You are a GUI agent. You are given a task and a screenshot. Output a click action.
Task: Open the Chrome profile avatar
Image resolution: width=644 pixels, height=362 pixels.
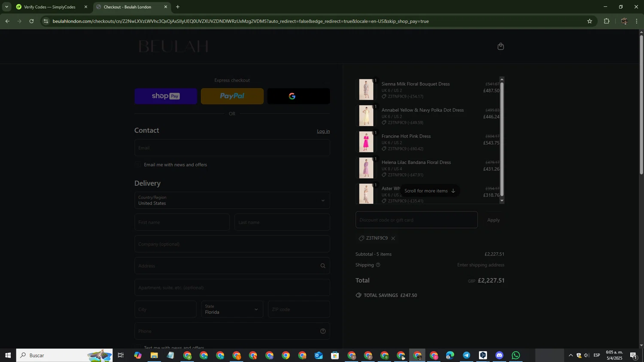coord(624,21)
